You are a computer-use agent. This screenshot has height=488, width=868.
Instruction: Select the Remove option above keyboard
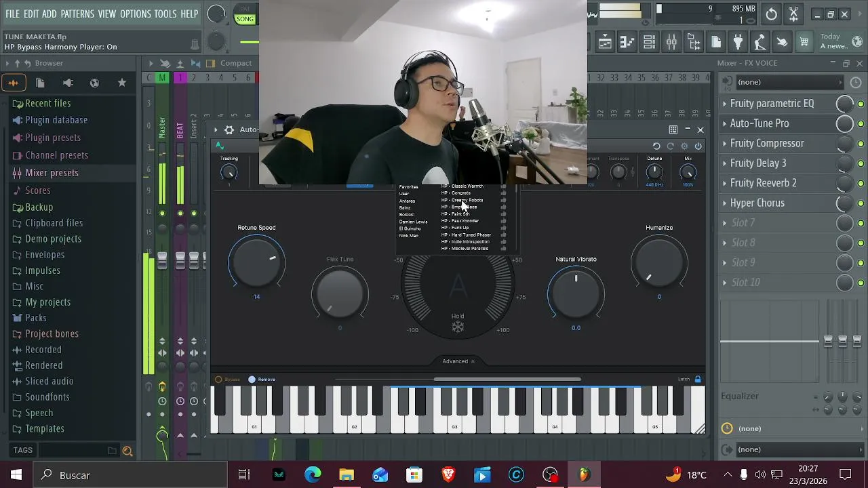tap(262, 380)
